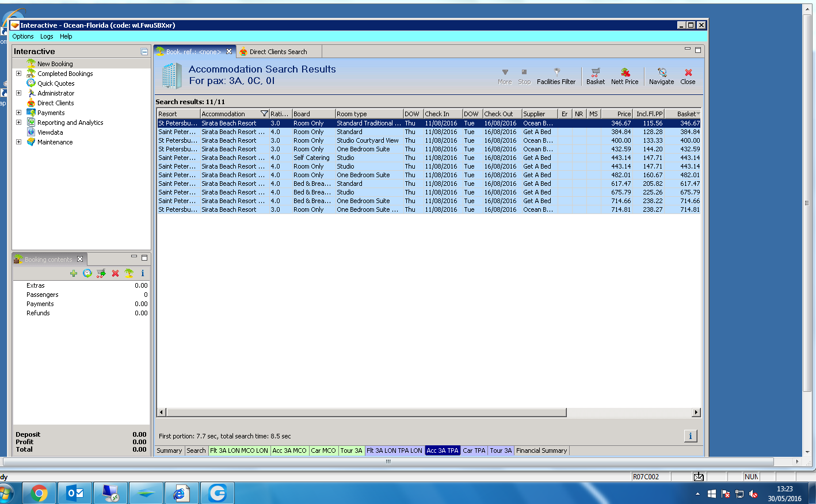This screenshot has height=504, width=816.
Task: Open the Flt 3A LON MCO LON tab
Action: coord(239,450)
